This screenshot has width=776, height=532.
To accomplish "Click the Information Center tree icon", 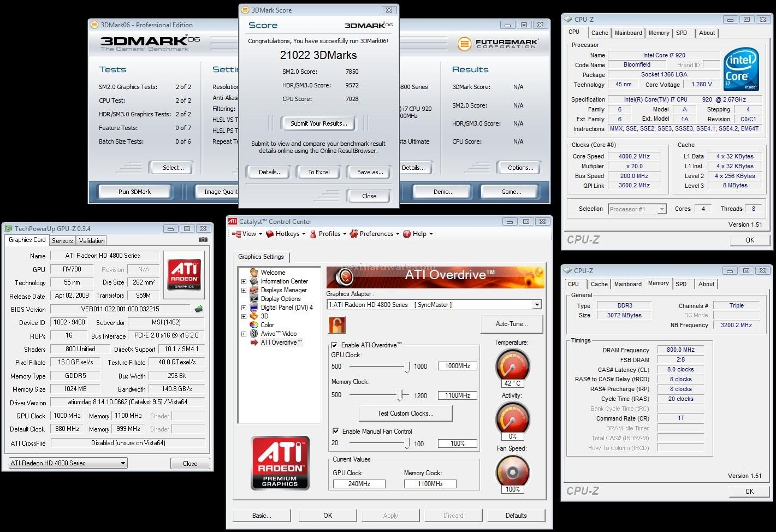I will coord(254,281).
